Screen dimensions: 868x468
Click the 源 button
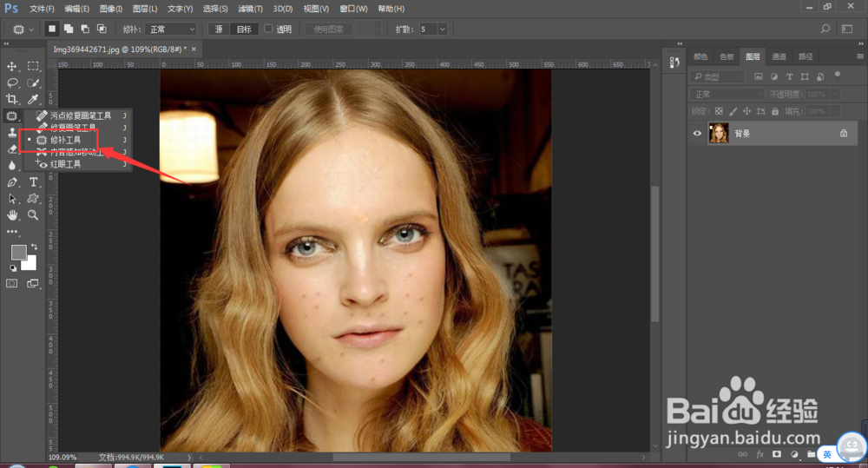[219, 30]
